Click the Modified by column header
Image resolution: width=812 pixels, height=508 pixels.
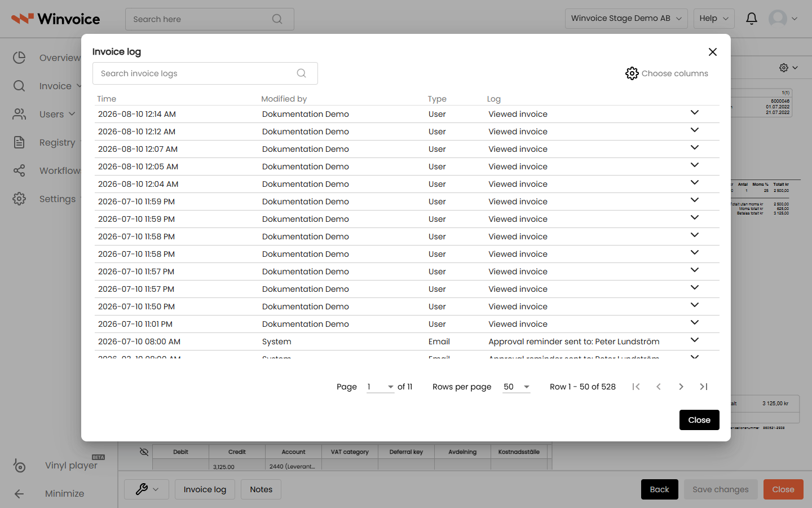pos(284,99)
